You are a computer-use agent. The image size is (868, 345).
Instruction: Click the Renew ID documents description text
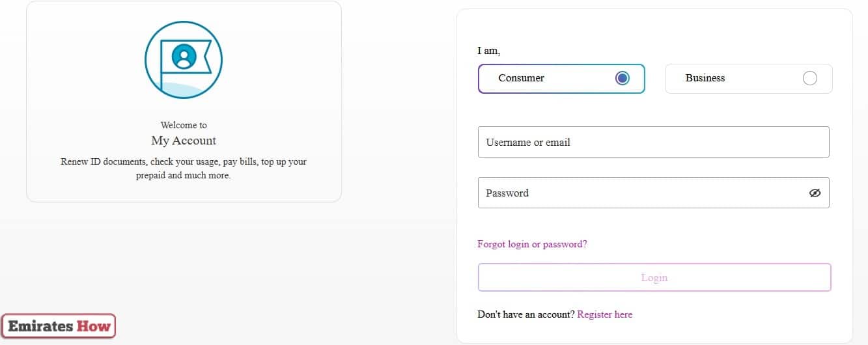[x=184, y=168]
